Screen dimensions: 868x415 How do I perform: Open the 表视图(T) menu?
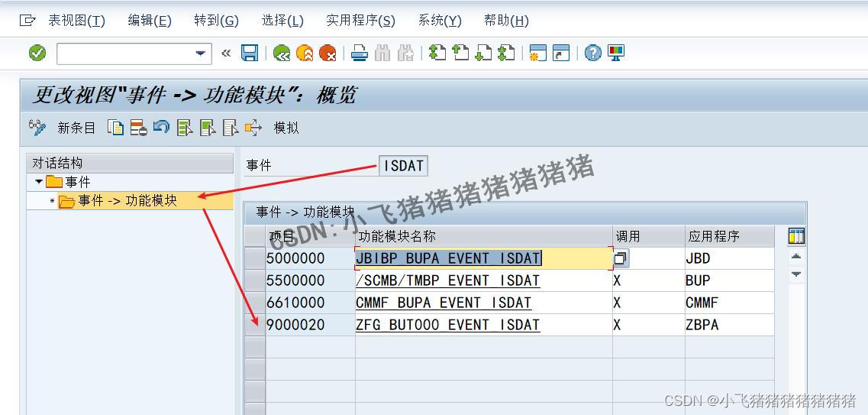(76, 21)
